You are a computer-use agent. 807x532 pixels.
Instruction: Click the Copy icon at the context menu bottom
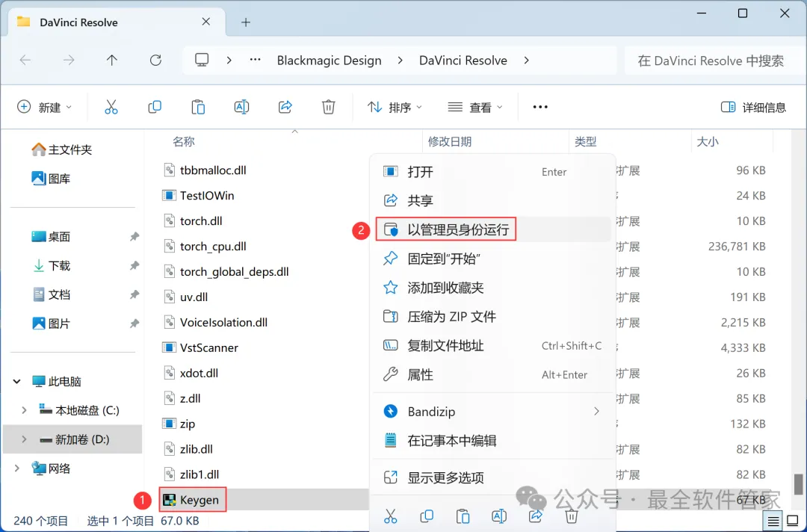(x=427, y=516)
